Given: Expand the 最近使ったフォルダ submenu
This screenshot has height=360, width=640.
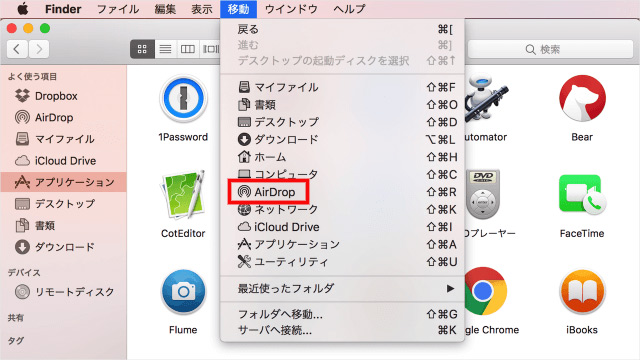Looking at the screenshot, I should [342, 289].
